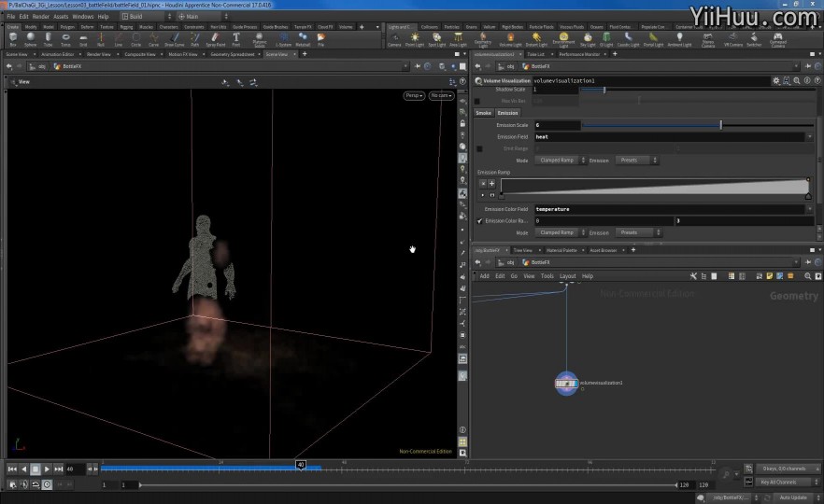Screen dimensions: 824x504
Task: Toggle the Max Vis Res checkbox
Action: coord(477,101)
